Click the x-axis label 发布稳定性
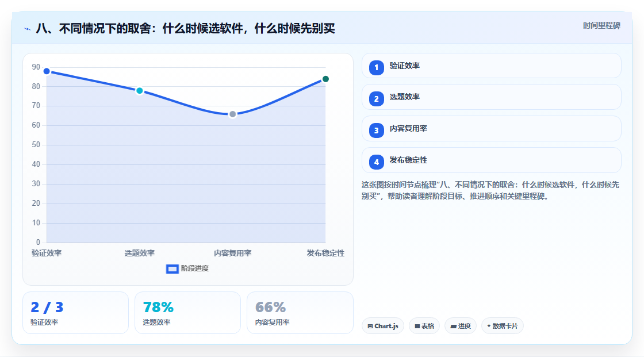The height and width of the screenshot is (357, 644). pyautogui.click(x=325, y=253)
